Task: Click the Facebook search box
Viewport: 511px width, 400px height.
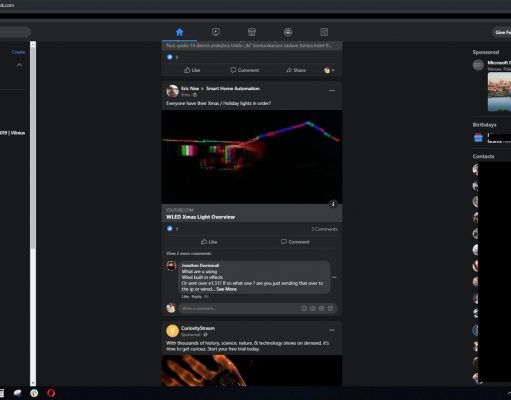Action: (15, 32)
